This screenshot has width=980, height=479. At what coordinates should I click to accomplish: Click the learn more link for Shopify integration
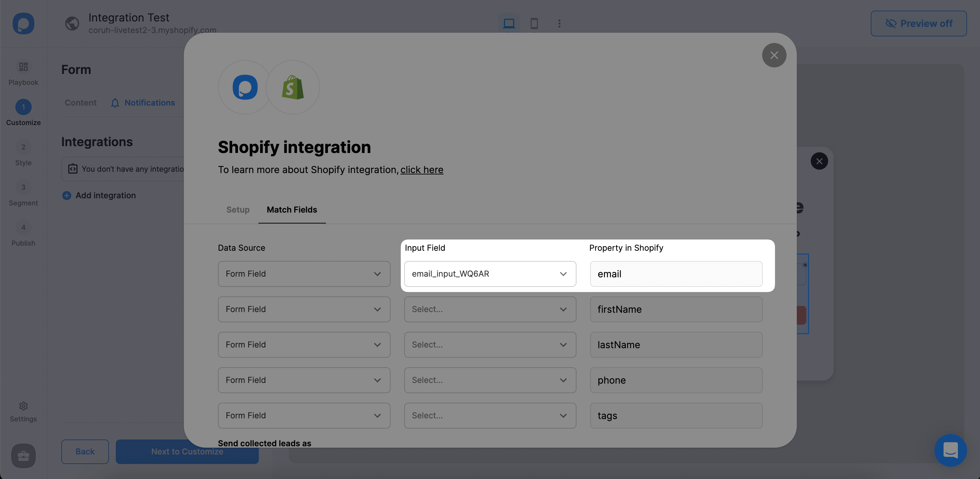pos(422,169)
